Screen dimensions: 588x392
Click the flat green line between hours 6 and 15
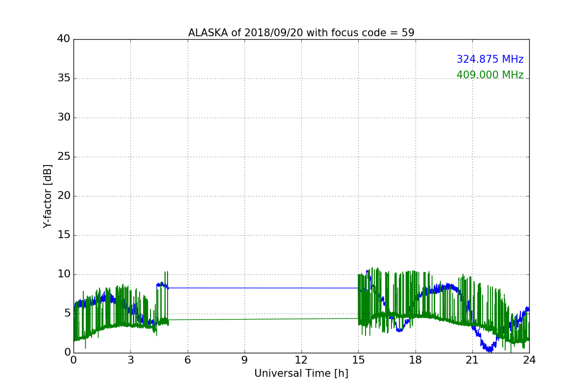pyautogui.click(x=264, y=319)
